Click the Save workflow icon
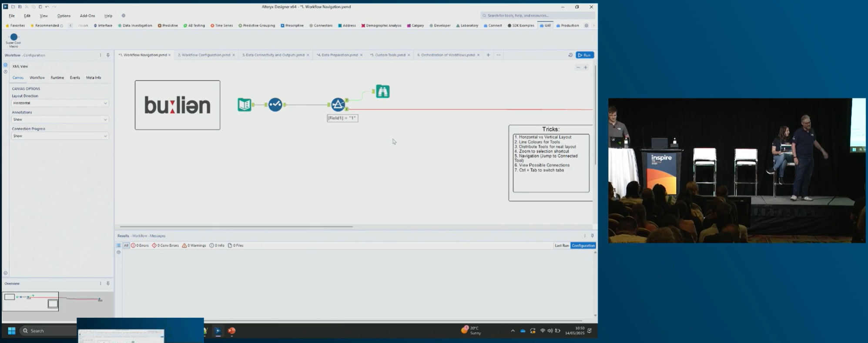Screen dimensions: 868x343 pyautogui.click(x=20, y=7)
